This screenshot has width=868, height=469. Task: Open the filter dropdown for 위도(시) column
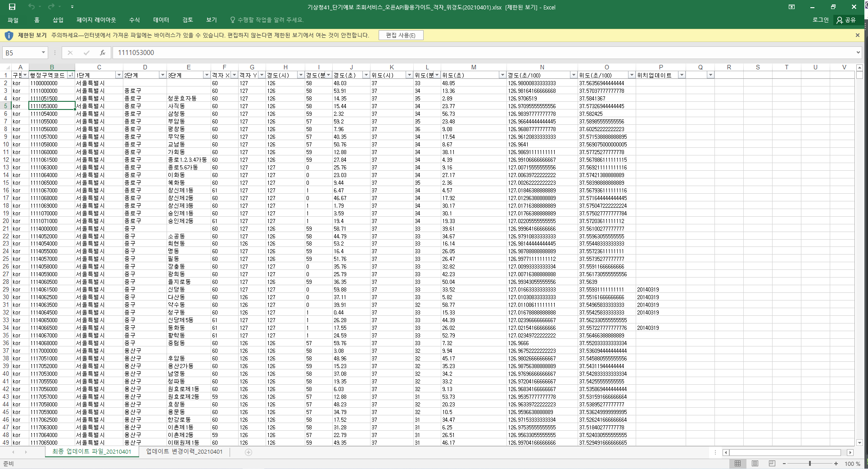click(409, 75)
